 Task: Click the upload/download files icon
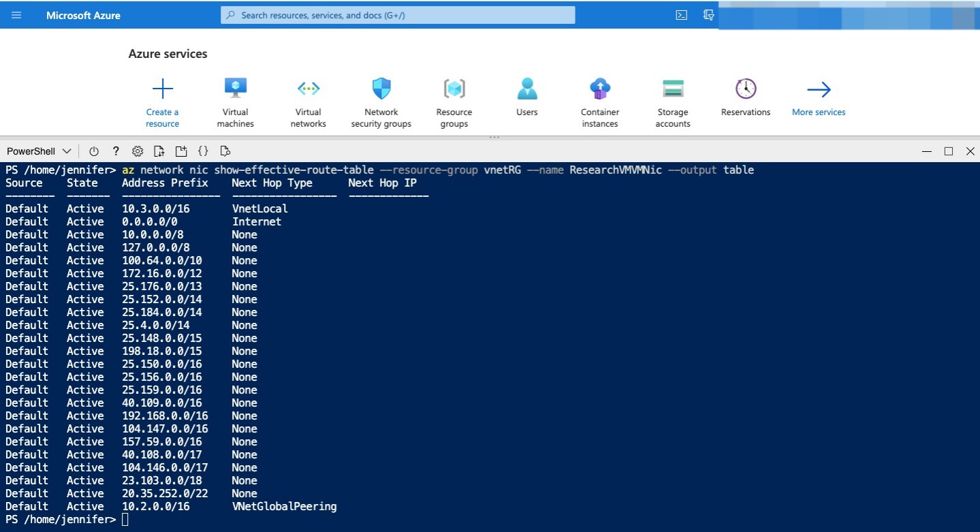(159, 151)
